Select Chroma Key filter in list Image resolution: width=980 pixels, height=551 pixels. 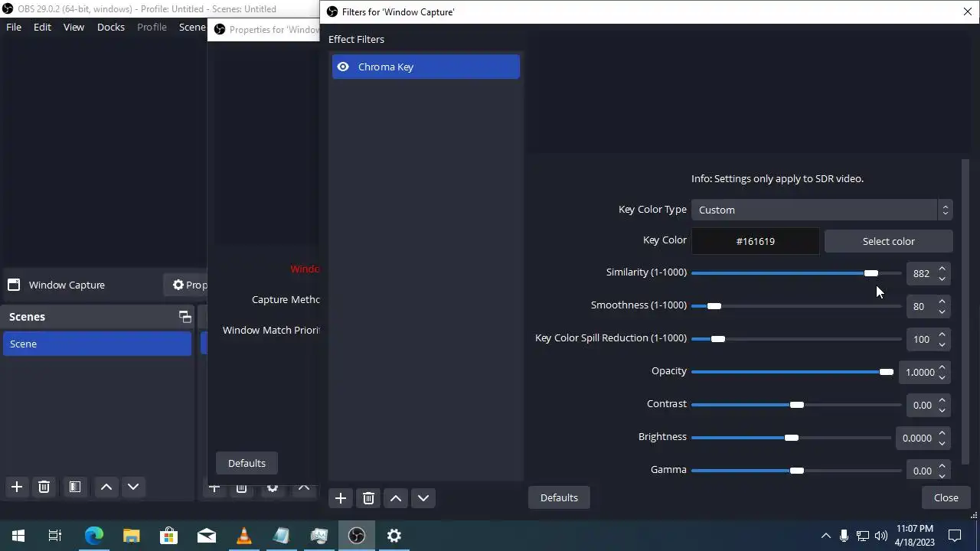tap(426, 67)
